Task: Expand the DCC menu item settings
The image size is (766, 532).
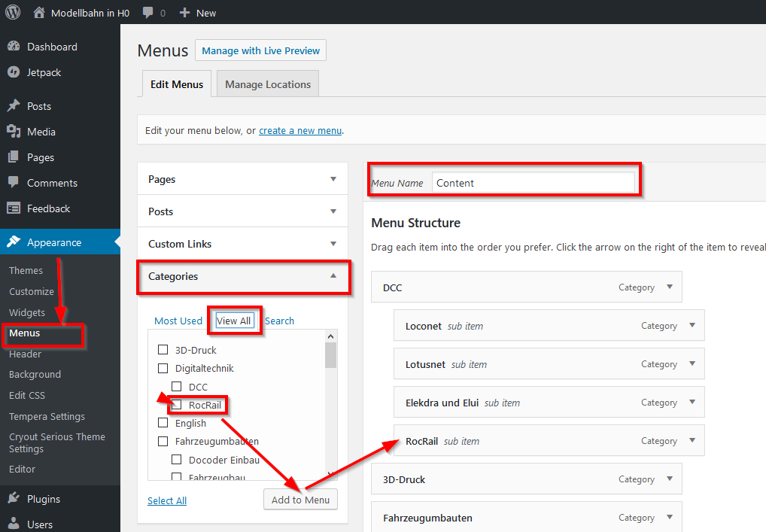Action: [x=670, y=287]
